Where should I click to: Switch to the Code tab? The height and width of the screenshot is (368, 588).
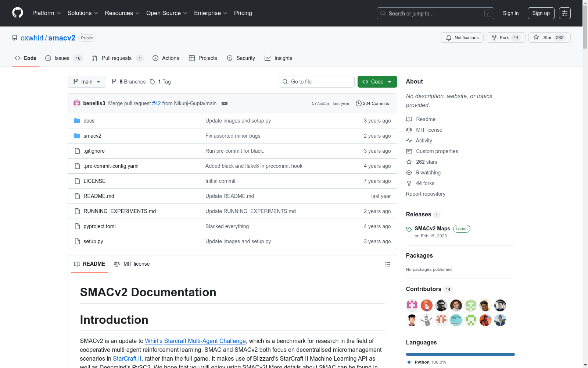tap(26, 58)
